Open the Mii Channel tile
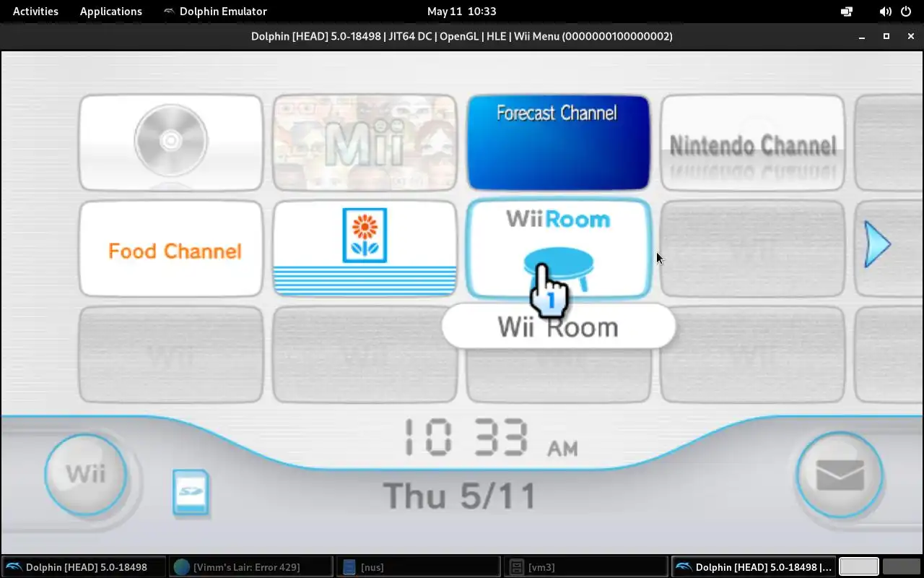The height and width of the screenshot is (578, 924). click(365, 142)
